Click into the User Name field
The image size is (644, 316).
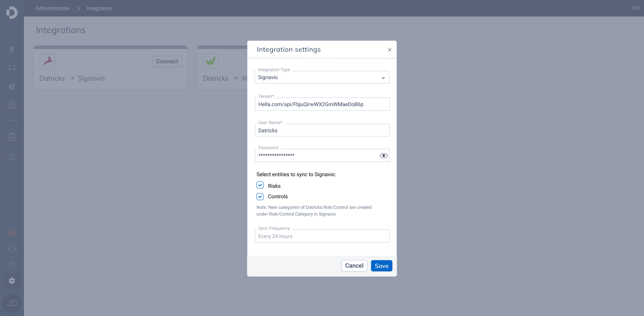point(322,130)
